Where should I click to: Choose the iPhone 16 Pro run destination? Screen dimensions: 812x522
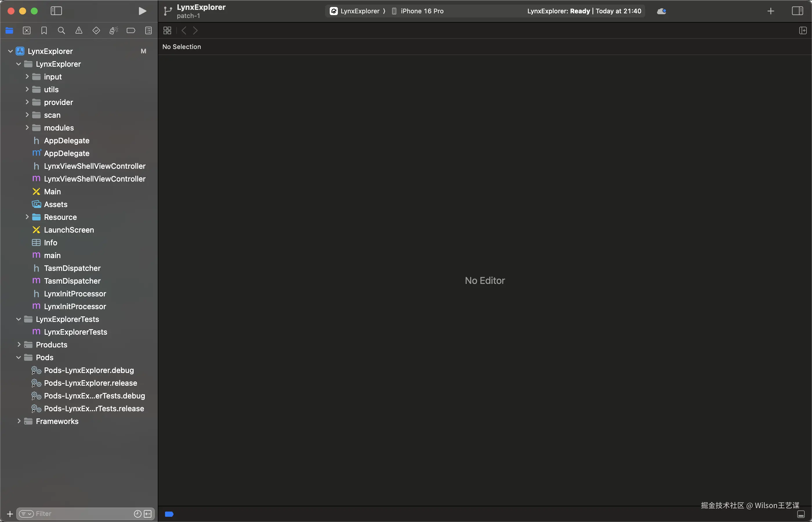click(x=418, y=11)
